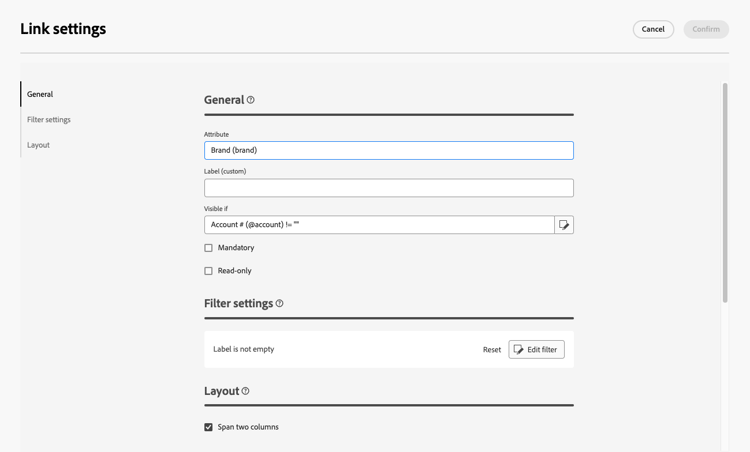Viewport: 750px width, 452px height.
Task: Click the Confirm button
Action: click(706, 29)
